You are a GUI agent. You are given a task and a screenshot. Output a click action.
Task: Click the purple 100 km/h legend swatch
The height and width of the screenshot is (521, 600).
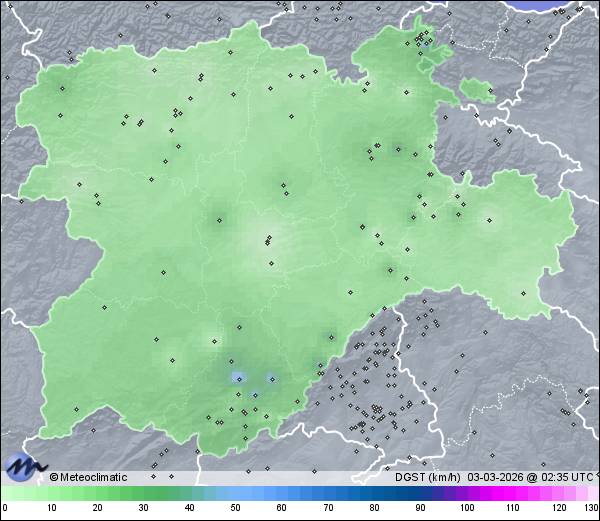tap(466, 493)
